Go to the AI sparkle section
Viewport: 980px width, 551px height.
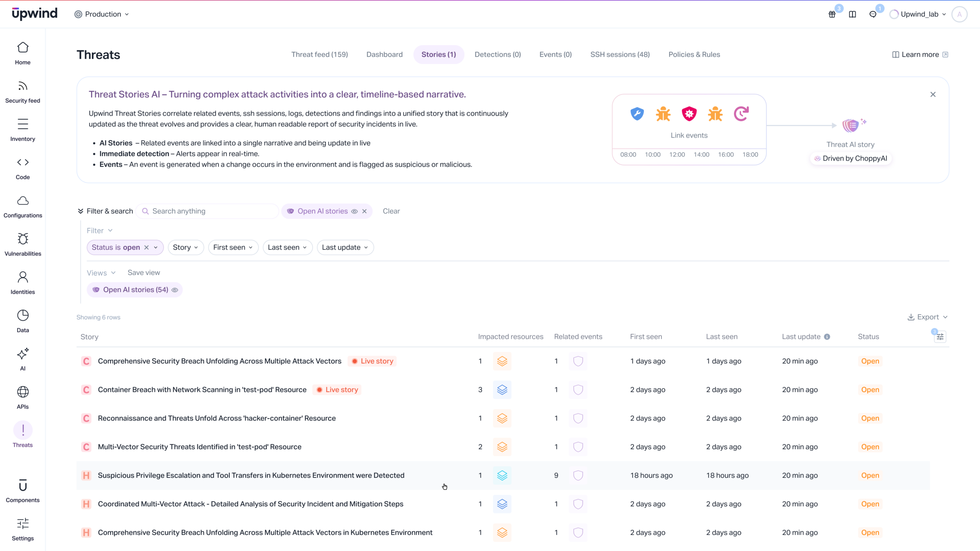click(x=23, y=354)
